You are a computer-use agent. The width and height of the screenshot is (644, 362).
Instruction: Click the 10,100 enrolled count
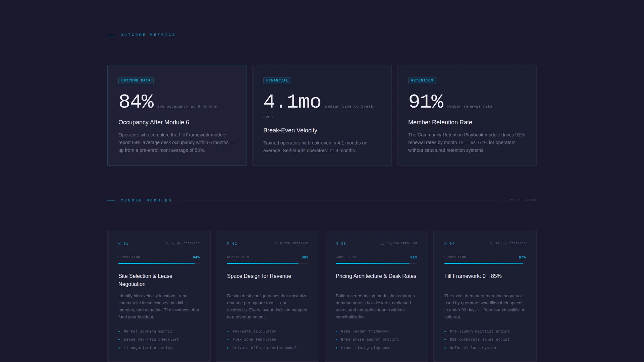coord(402,243)
